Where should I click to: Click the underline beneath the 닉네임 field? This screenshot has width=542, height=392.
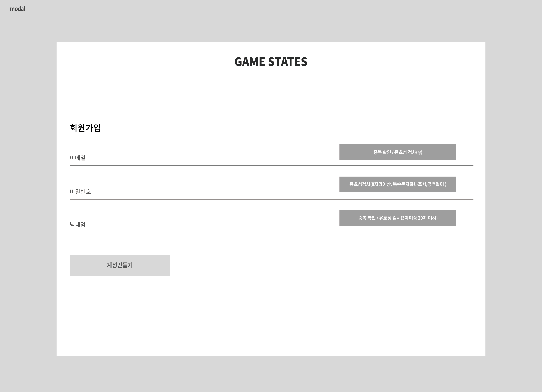click(x=271, y=232)
